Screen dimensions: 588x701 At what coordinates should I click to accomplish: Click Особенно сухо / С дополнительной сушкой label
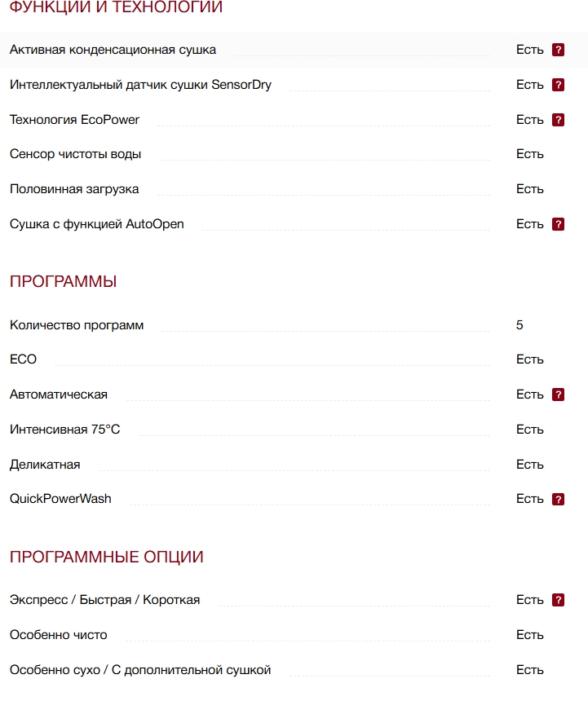click(140, 670)
